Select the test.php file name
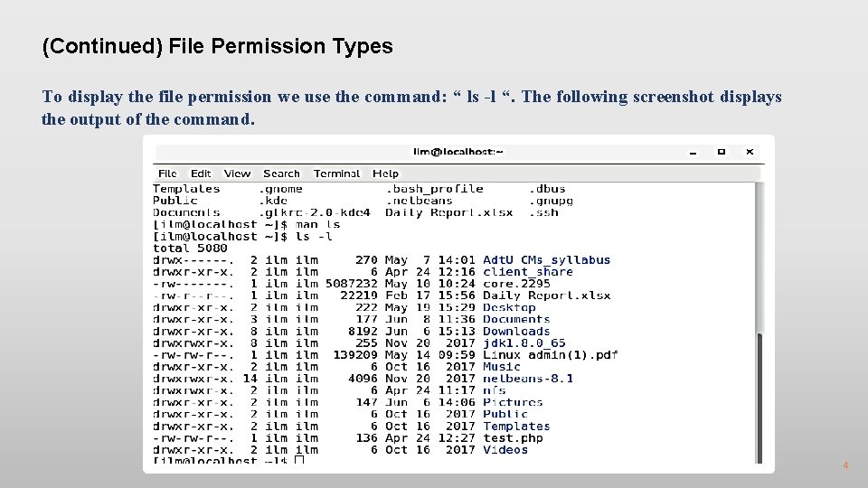 click(x=513, y=438)
